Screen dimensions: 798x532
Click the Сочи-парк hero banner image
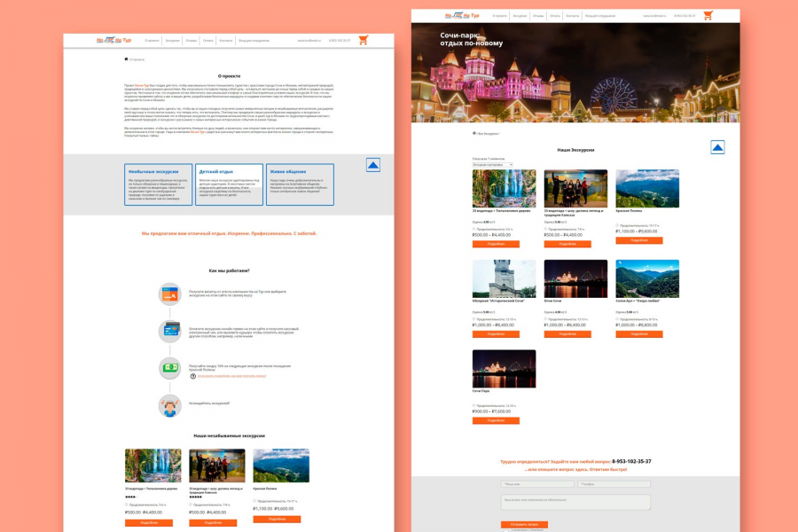click(x=575, y=73)
